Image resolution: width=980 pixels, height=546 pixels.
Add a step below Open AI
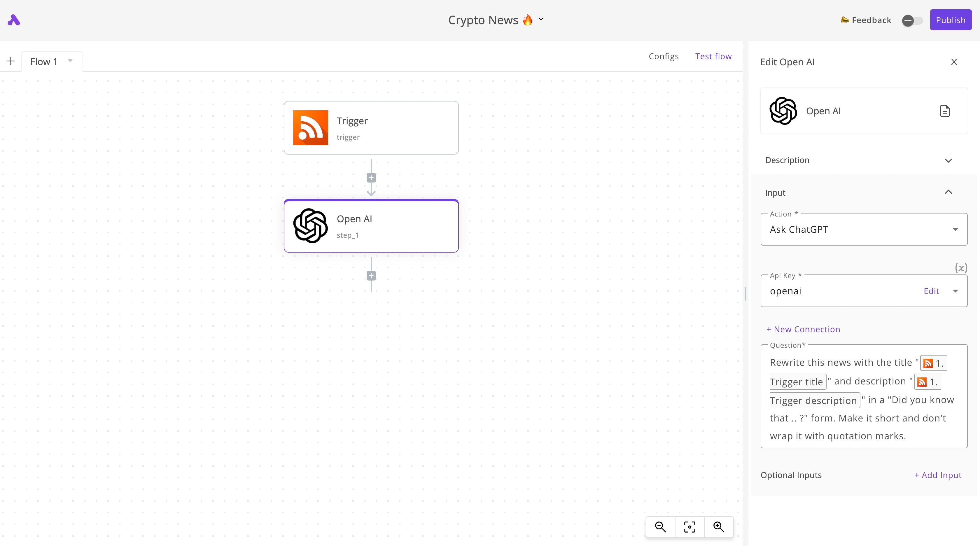click(371, 275)
